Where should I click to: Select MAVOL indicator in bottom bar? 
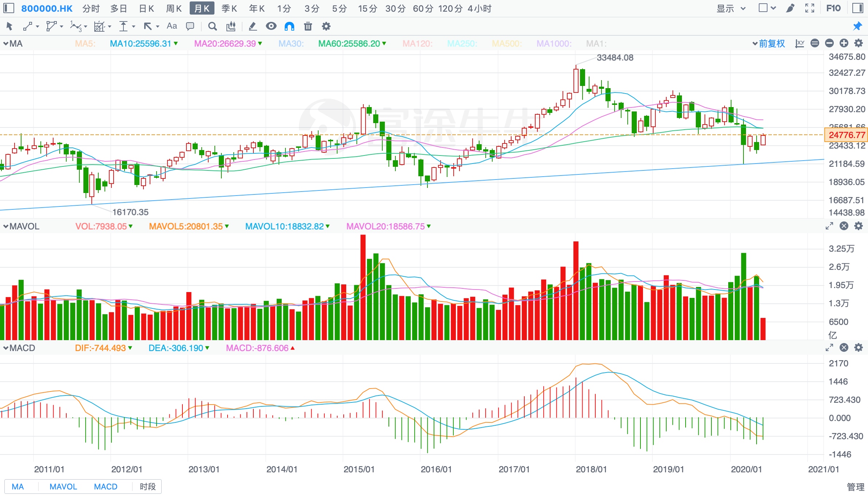point(63,487)
